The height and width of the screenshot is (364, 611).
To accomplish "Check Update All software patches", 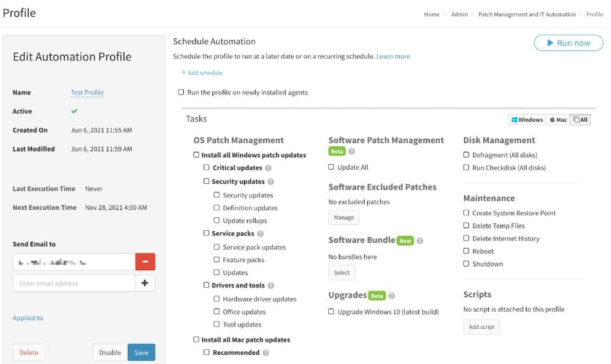I will (x=331, y=167).
